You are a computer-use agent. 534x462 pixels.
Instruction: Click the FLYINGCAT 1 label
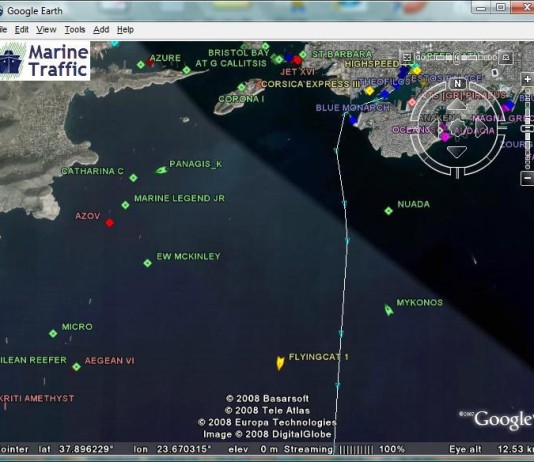click(x=318, y=357)
